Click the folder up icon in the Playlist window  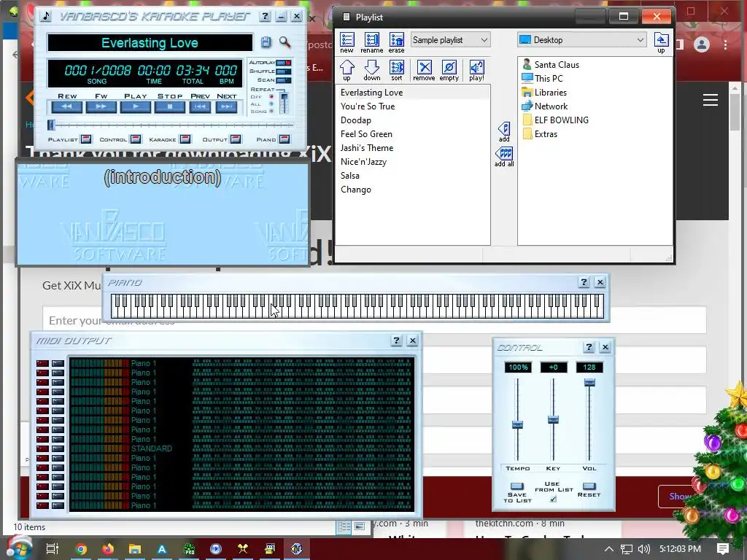(x=661, y=43)
